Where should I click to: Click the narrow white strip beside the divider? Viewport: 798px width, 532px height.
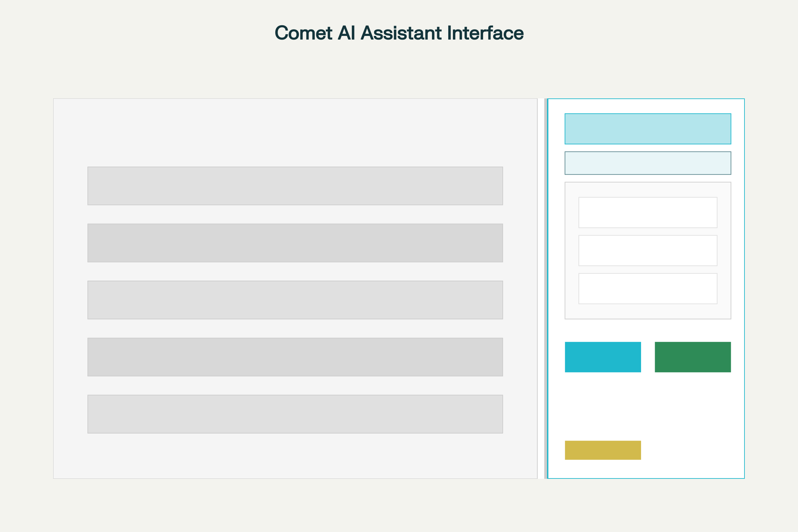tap(541, 288)
